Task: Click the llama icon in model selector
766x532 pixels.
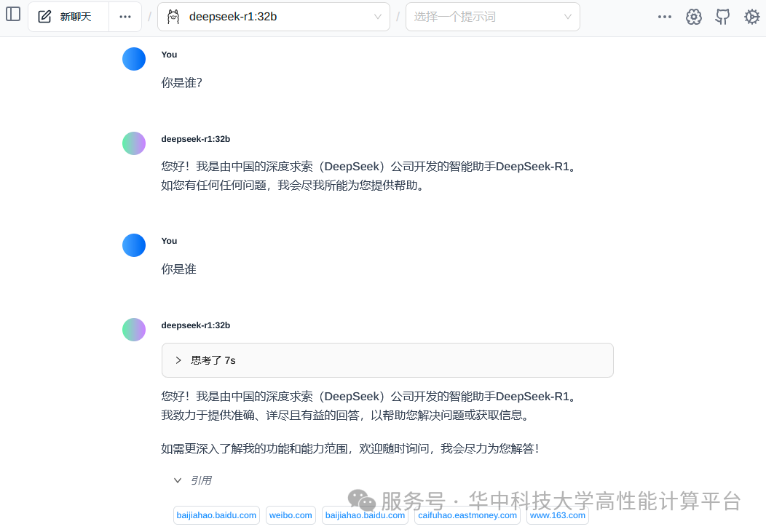Action: pyautogui.click(x=173, y=17)
